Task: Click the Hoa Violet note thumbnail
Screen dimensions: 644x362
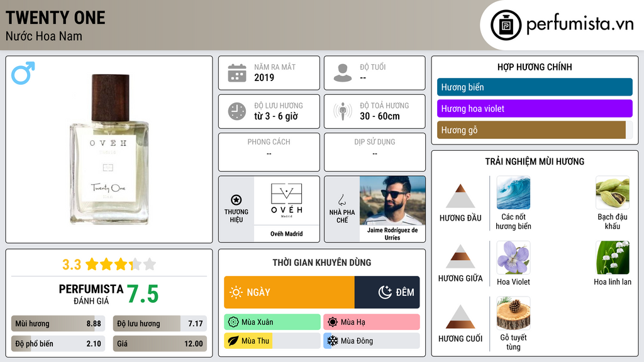Action: [x=513, y=258]
